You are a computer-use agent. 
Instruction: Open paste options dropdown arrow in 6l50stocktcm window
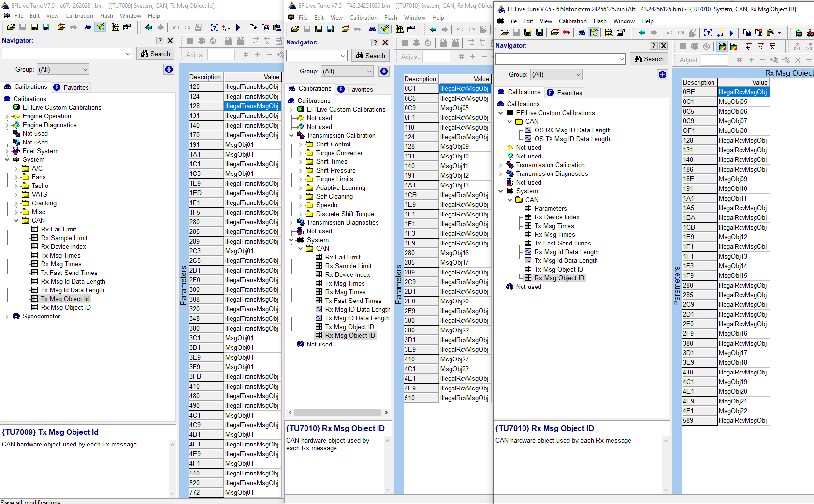click(779, 33)
